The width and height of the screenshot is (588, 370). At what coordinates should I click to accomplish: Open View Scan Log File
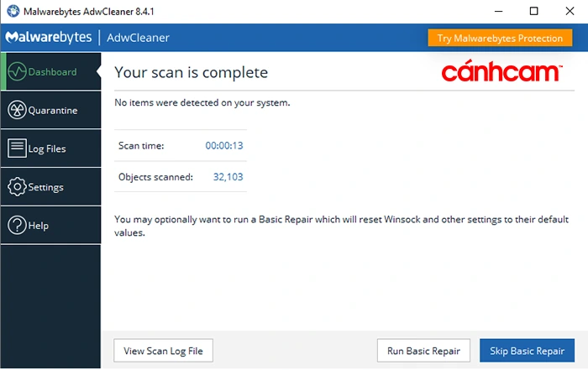(x=164, y=351)
